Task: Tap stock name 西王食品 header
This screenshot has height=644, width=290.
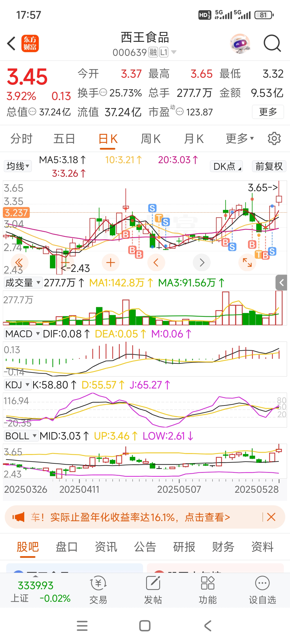Action: (145, 38)
